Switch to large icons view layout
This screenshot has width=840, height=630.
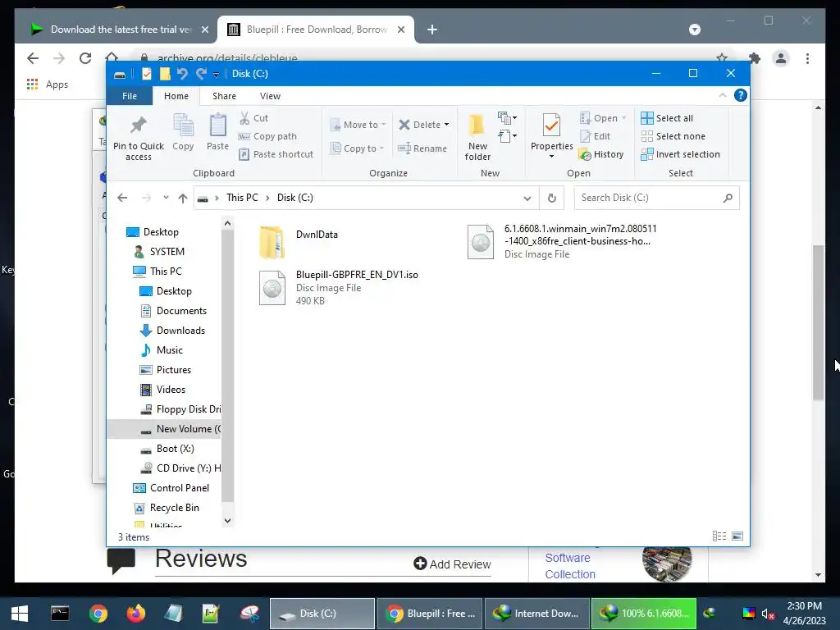pos(737,536)
